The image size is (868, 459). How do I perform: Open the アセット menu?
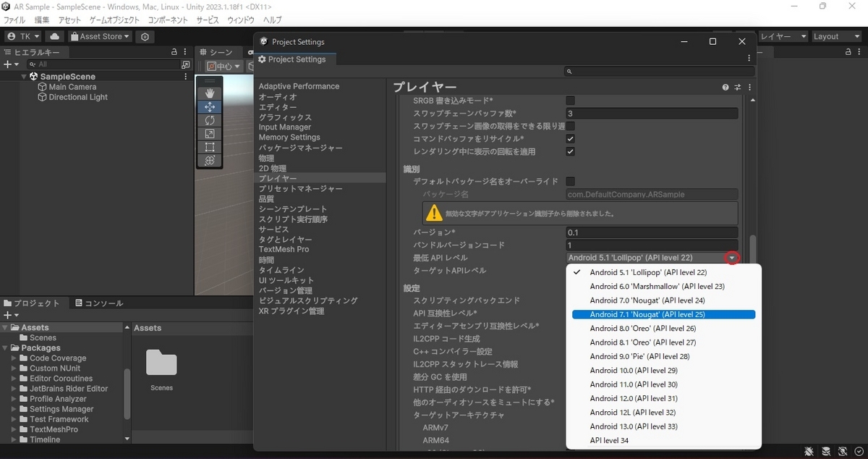click(x=70, y=20)
